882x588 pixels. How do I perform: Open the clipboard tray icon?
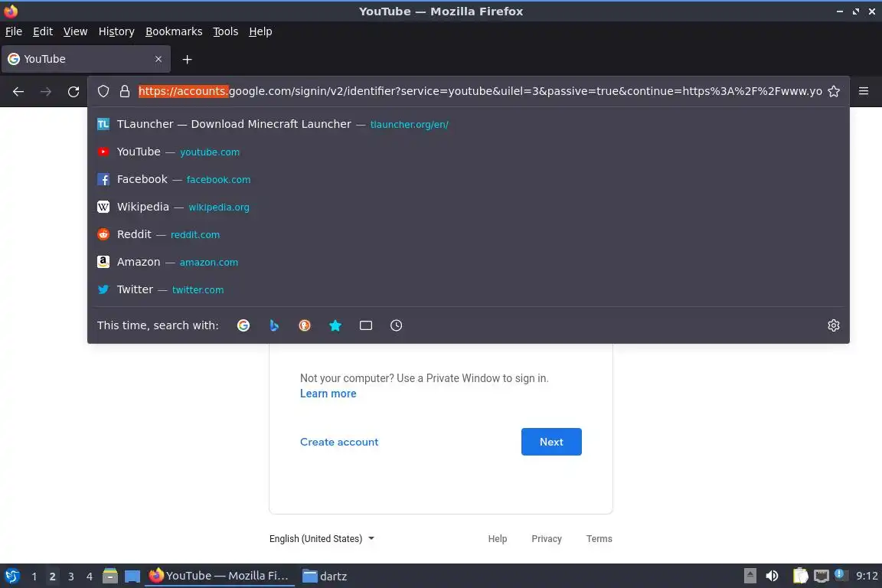800,576
